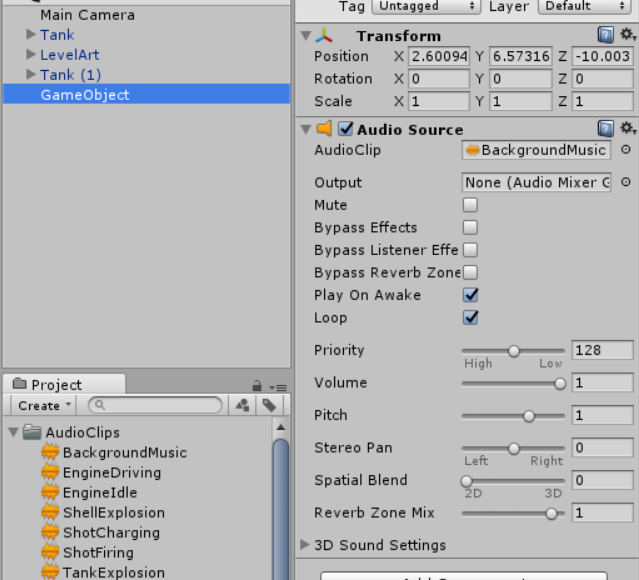Click the Reverb Zone Mix slider handle
This screenshot has width=639, height=580.
[x=551, y=514]
